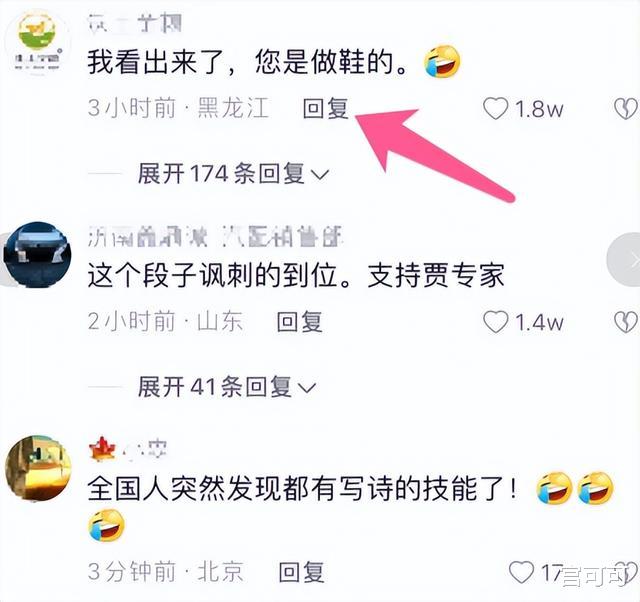Click the chevron next to 41条回复
The height and width of the screenshot is (602, 640).
tap(307, 388)
